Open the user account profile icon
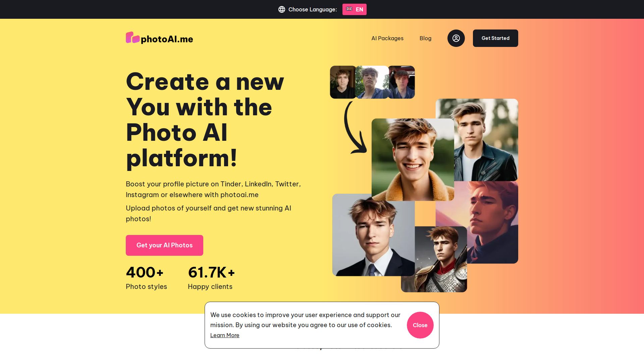Screen dimensions: 644x362 point(456,38)
